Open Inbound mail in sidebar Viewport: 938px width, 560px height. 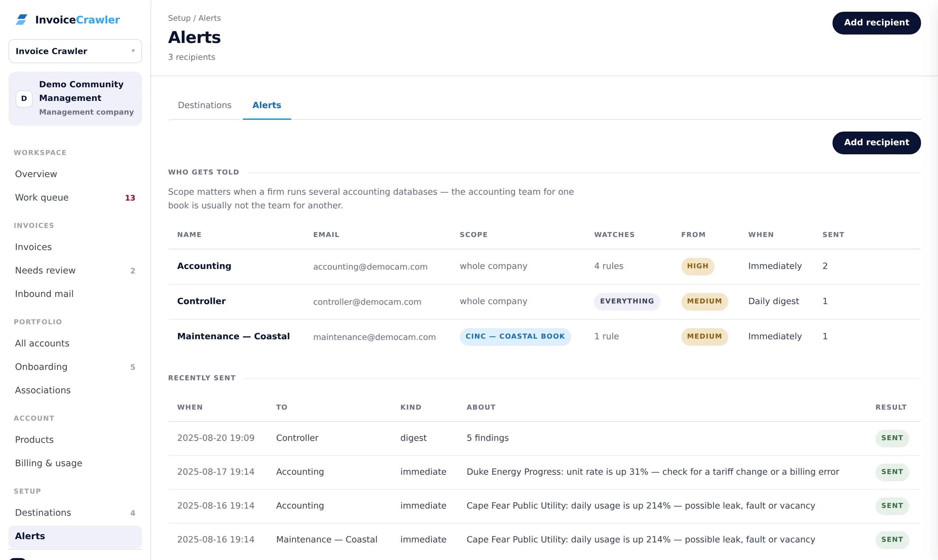pyautogui.click(x=75, y=294)
